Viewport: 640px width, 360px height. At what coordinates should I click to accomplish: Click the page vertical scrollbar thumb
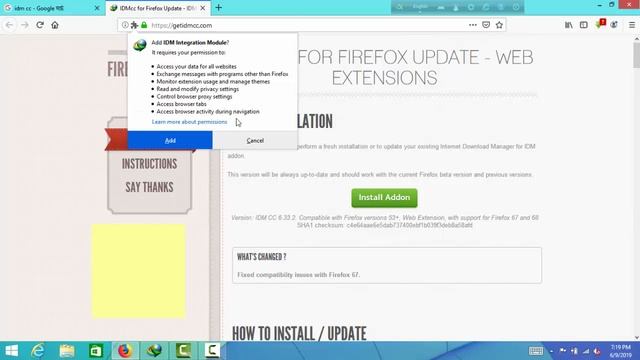636,56
